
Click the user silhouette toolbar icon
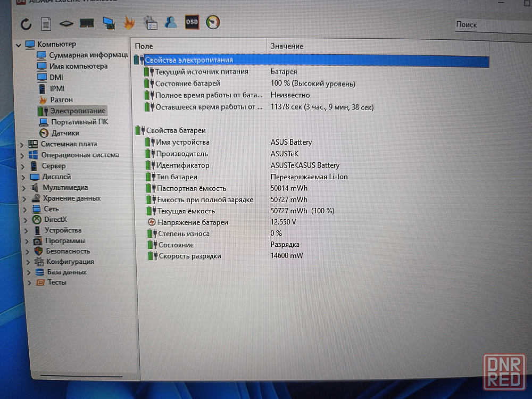coord(171,22)
